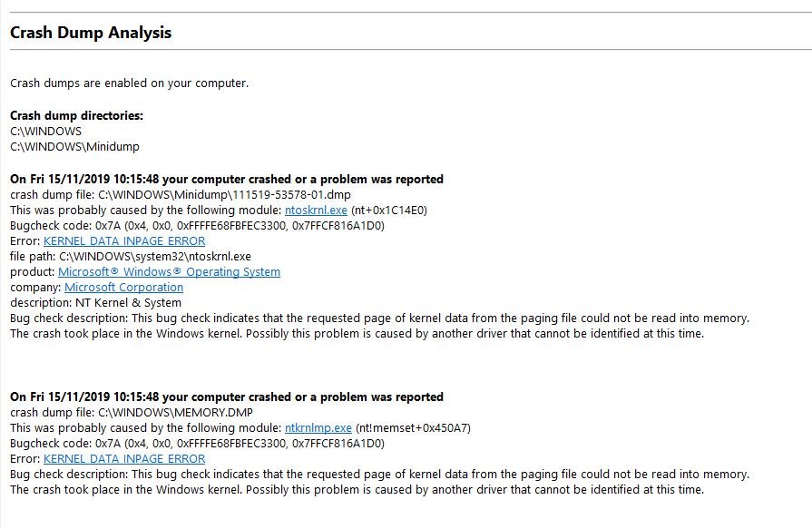Viewport: 812px width, 529px height.
Task: Open the Microsoft Windows Operating System product link
Action: pyautogui.click(x=169, y=271)
